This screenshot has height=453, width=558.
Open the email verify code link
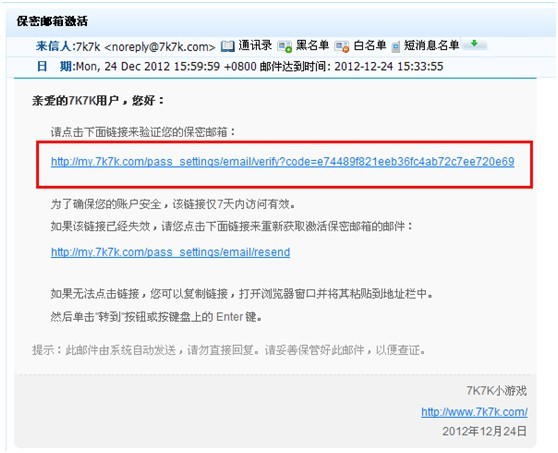tap(283, 162)
